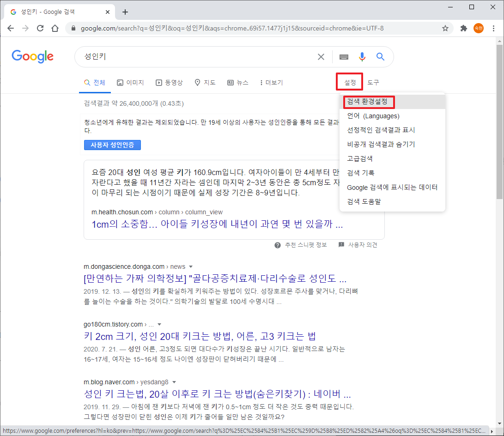This screenshot has height=436, width=504.
Task: Choose 언어 (Languages) from the menu
Action: point(392,116)
